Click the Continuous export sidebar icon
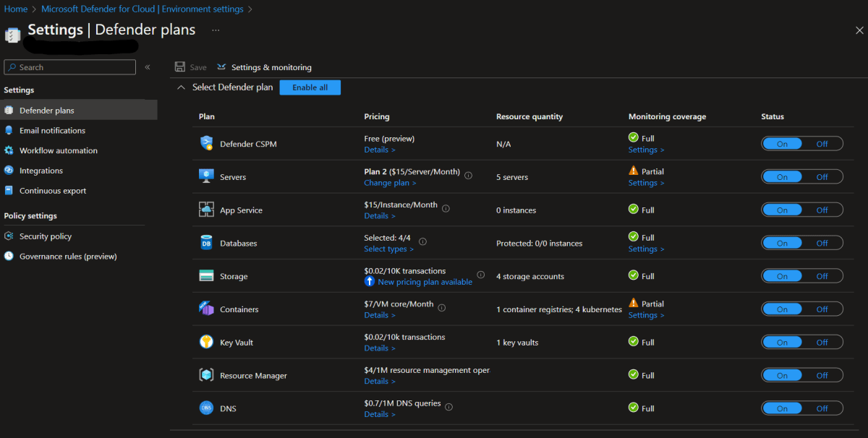The width and height of the screenshot is (868, 438). pyautogui.click(x=9, y=191)
